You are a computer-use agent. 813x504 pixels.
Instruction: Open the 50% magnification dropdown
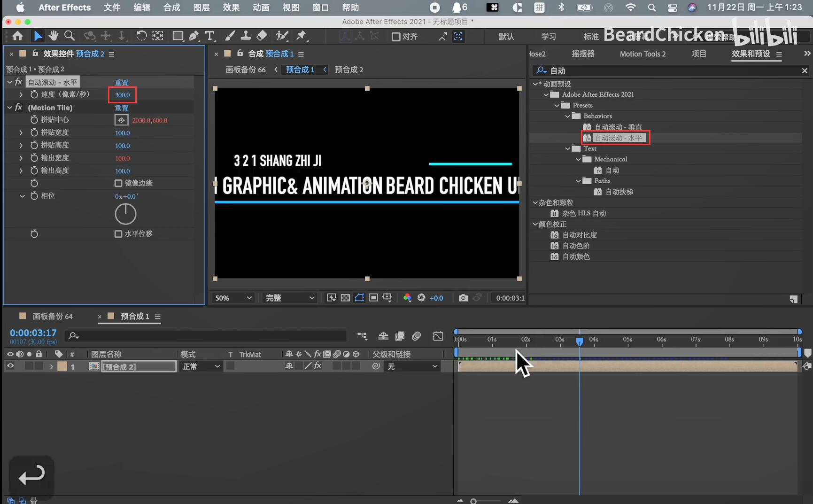[233, 298]
